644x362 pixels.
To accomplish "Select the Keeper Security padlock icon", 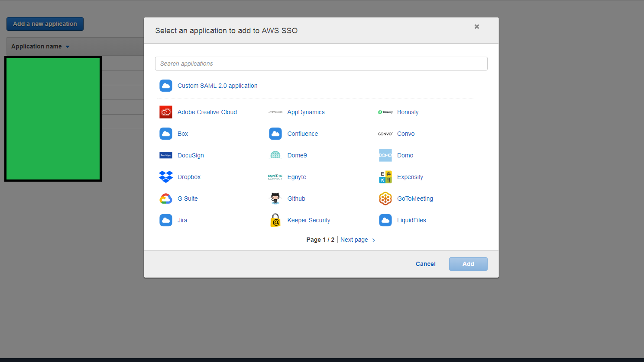I will (x=275, y=220).
